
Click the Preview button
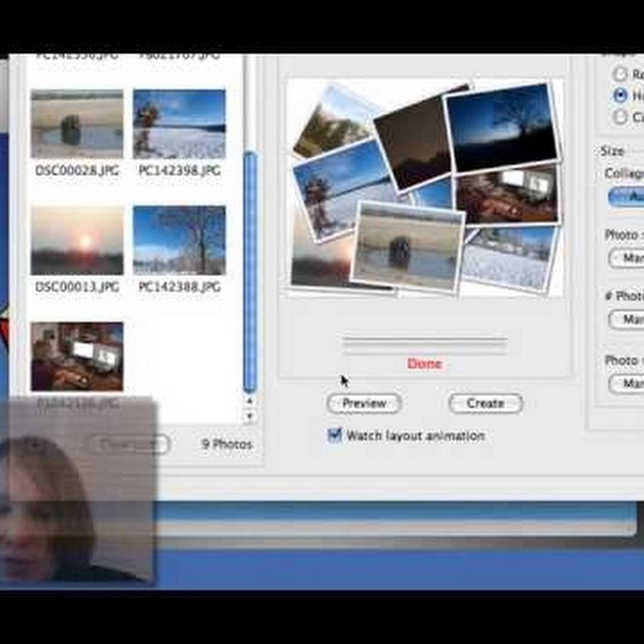[364, 404]
